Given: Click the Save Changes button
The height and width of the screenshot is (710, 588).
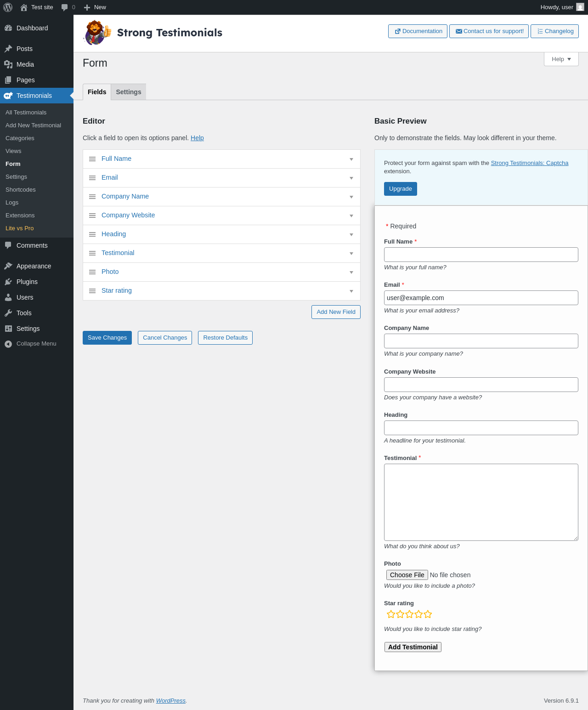Looking at the screenshot, I should tap(107, 338).
